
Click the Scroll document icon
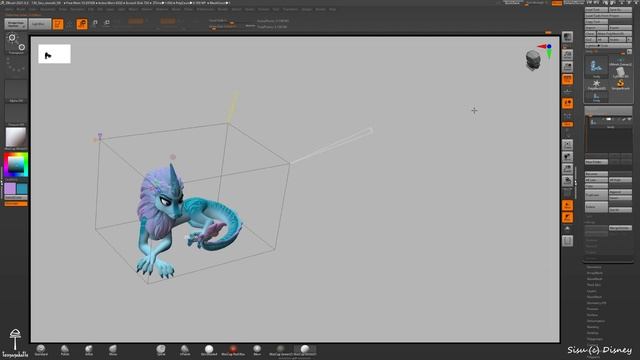(567, 54)
